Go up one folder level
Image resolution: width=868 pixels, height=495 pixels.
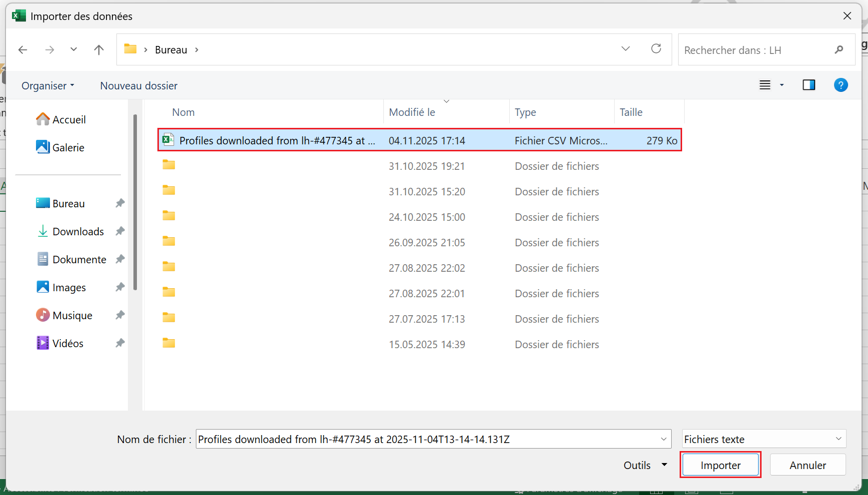[x=99, y=49]
